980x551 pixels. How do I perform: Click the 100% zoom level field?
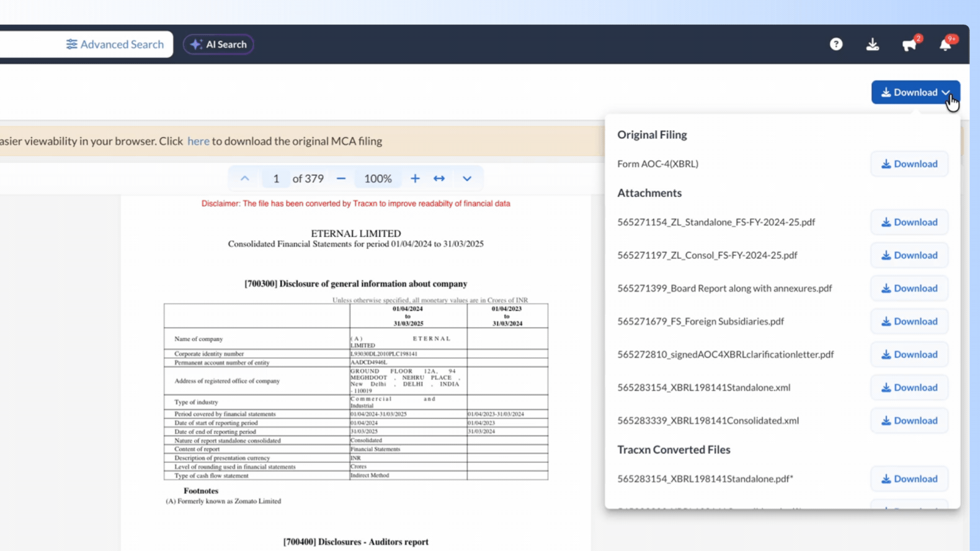pyautogui.click(x=378, y=179)
